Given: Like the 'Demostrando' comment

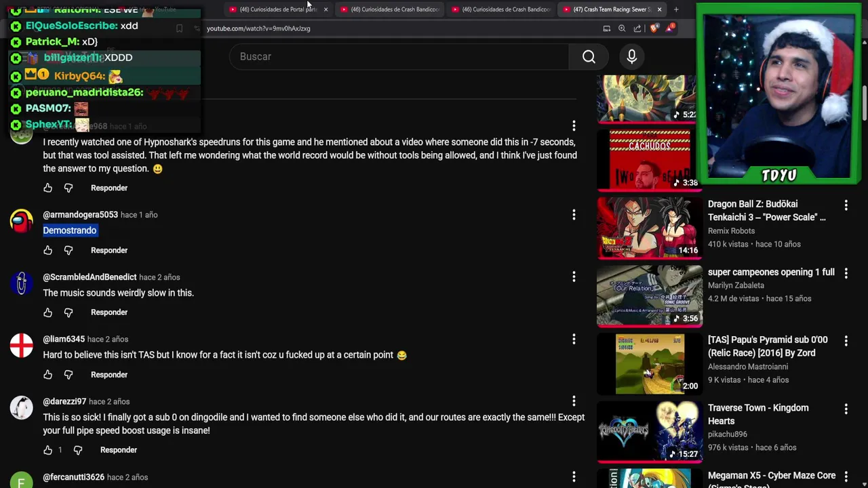Looking at the screenshot, I should (47, 250).
